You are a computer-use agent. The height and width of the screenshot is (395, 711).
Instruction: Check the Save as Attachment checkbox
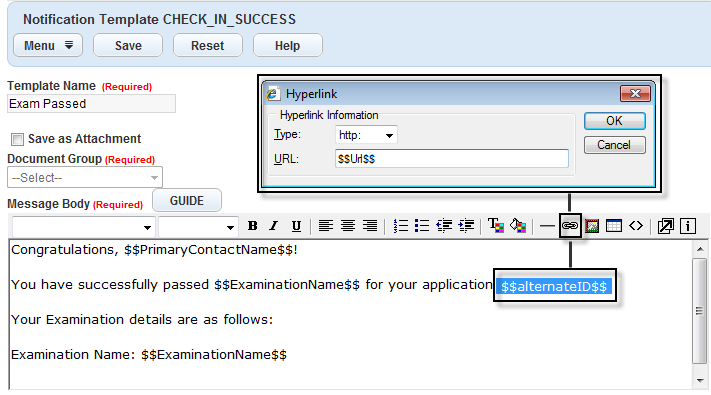17,139
